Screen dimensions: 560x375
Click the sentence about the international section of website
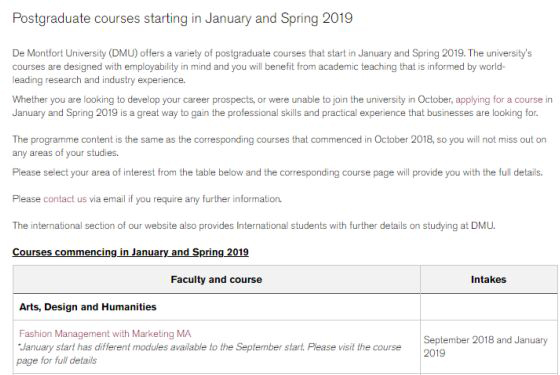tap(254, 226)
